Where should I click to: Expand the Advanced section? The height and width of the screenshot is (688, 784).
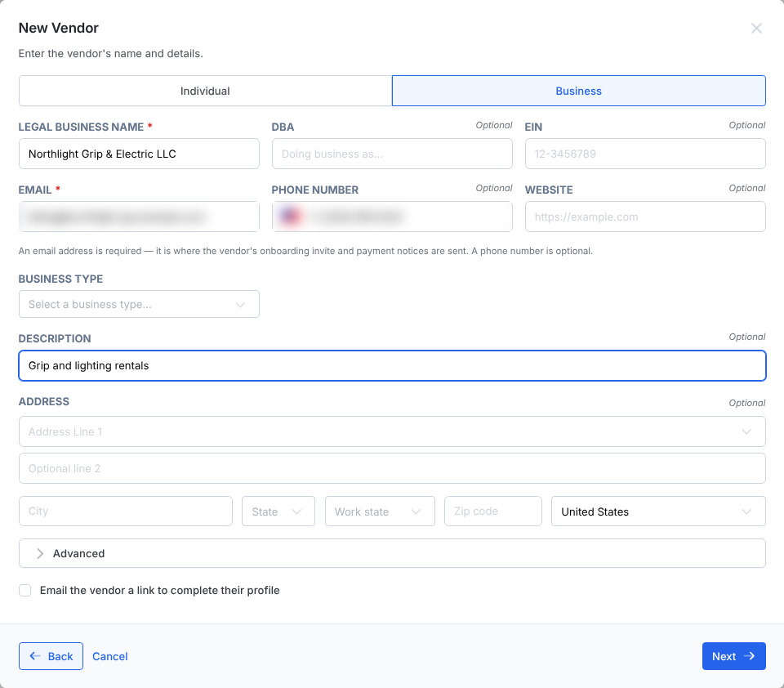tap(392, 553)
